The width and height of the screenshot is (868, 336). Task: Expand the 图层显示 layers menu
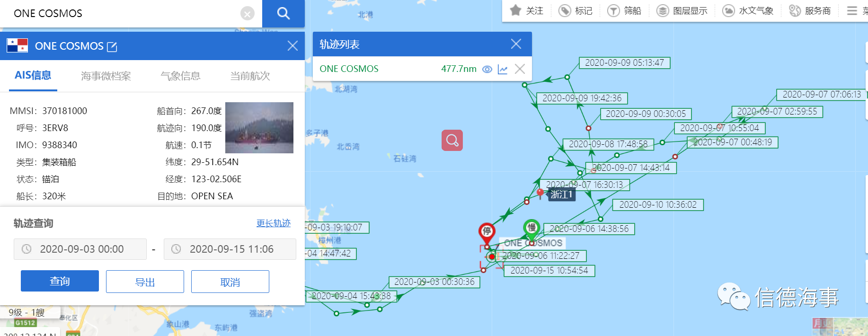pyautogui.click(x=682, y=10)
